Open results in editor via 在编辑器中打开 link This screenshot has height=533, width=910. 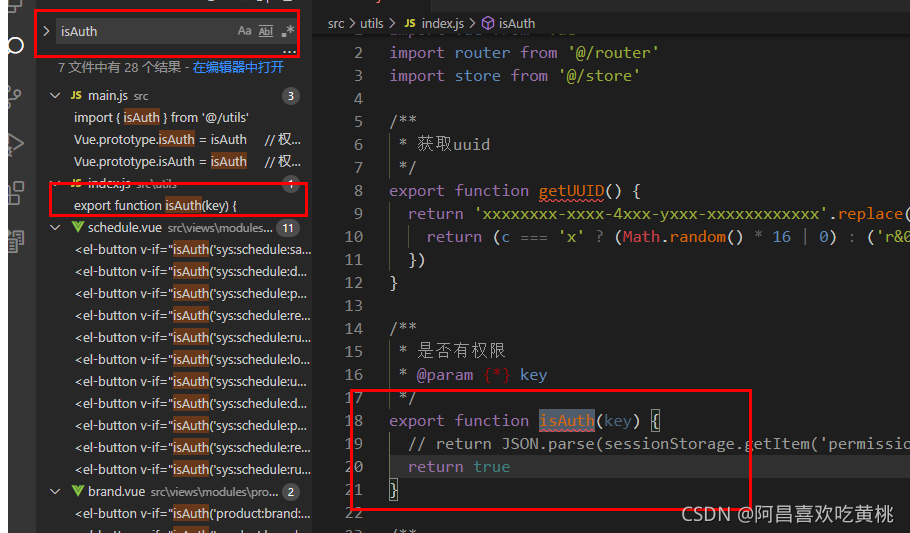pyautogui.click(x=238, y=67)
